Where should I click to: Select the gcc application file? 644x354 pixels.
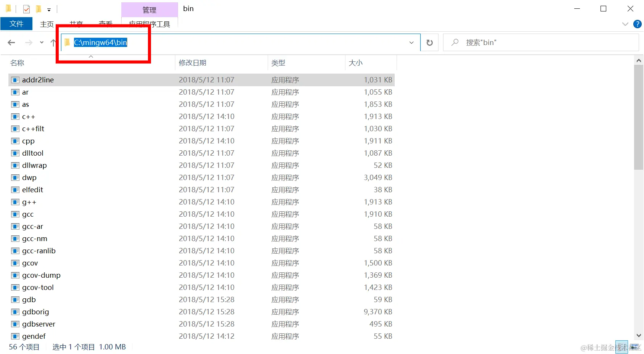28,214
